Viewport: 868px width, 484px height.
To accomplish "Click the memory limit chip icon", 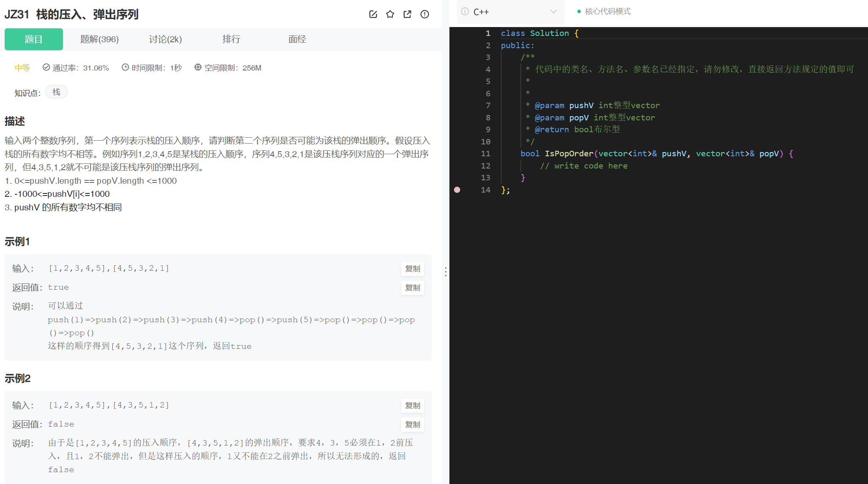I will click(x=198, y=67).
